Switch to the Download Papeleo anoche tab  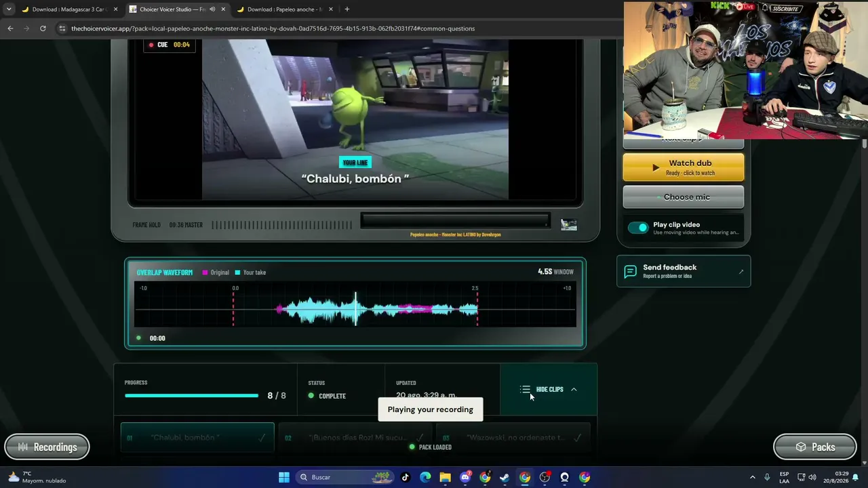point(285,9)
